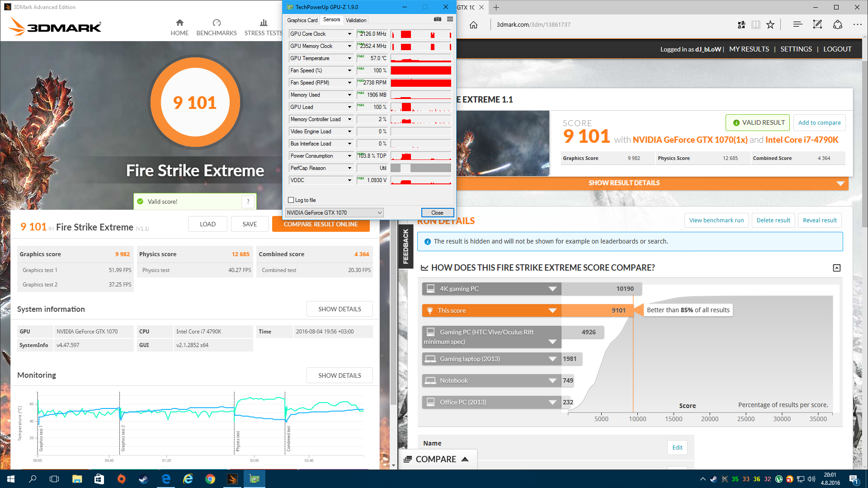The image size is (868, 488).
Task: Click the Close button in GPU-Z
Action: [437, 213]
